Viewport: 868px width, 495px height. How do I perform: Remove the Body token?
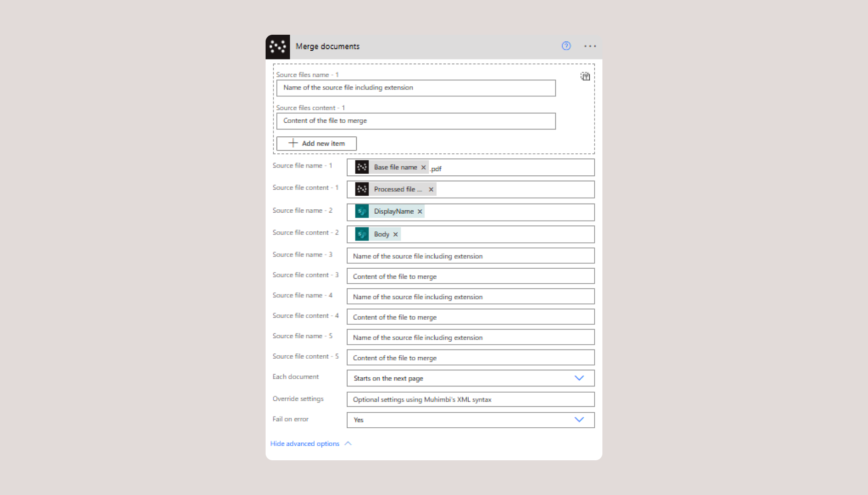tap(395, 234)
